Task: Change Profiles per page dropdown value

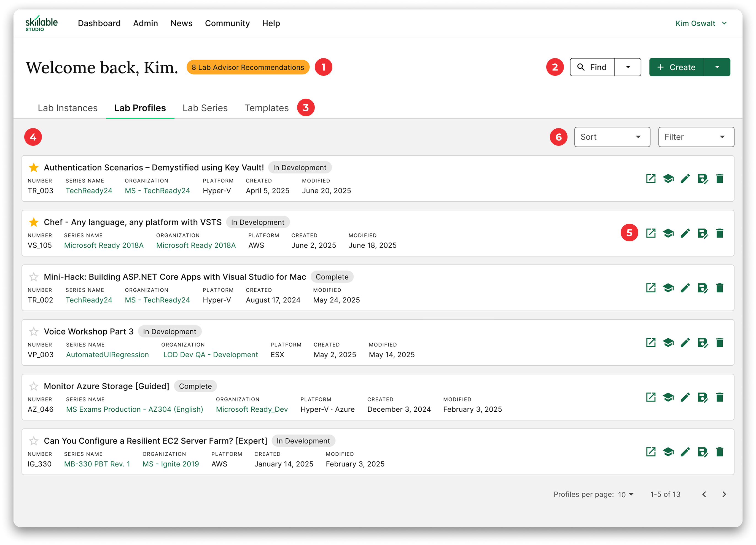Action: (626, 494)
